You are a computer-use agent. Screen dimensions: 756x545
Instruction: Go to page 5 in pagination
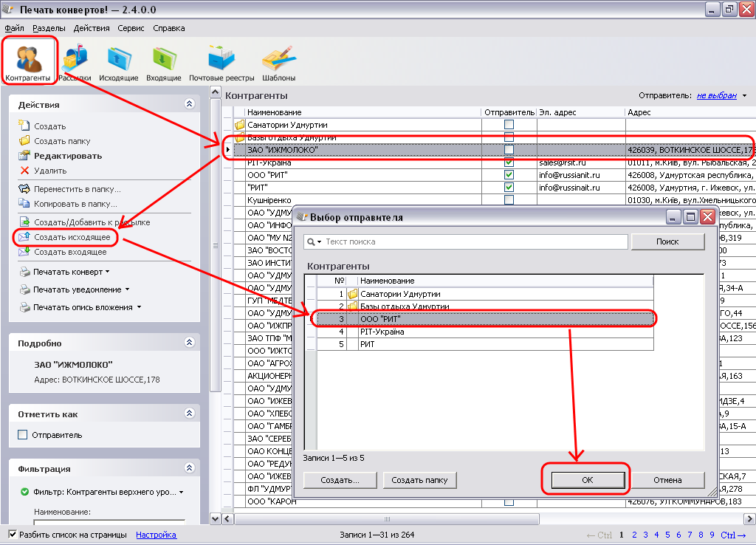click(668, 535)
